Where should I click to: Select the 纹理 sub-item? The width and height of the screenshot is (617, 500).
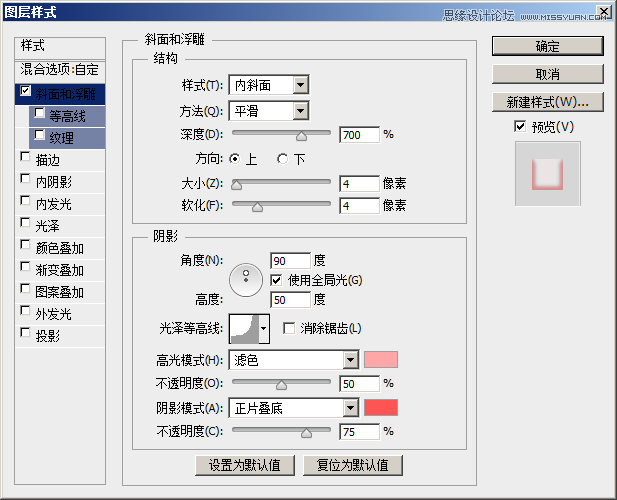(x=67, y=138)
